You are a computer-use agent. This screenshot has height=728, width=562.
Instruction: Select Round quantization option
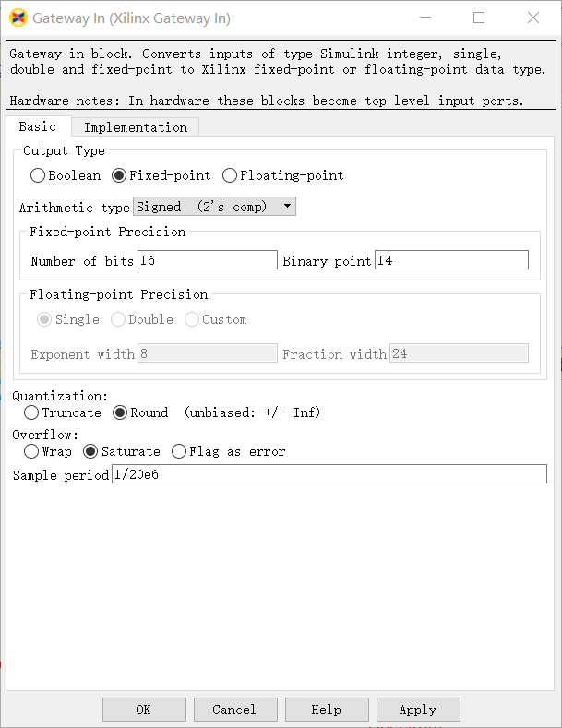(120, 412)
